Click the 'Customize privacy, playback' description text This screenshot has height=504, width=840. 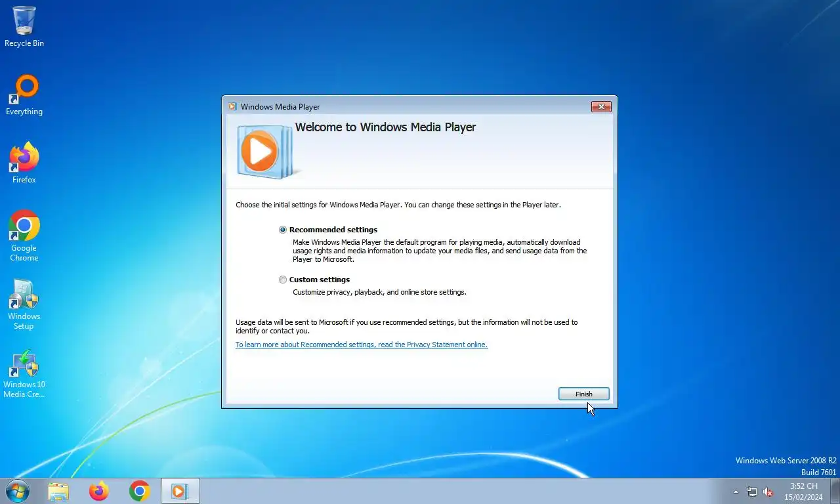[379, 292]
